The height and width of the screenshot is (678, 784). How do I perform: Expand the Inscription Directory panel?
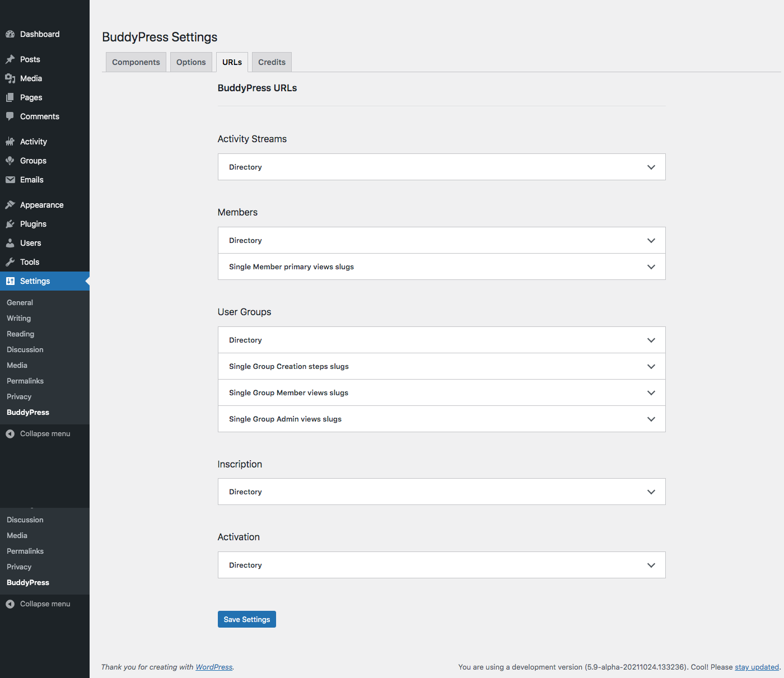[x=441, y=492]
